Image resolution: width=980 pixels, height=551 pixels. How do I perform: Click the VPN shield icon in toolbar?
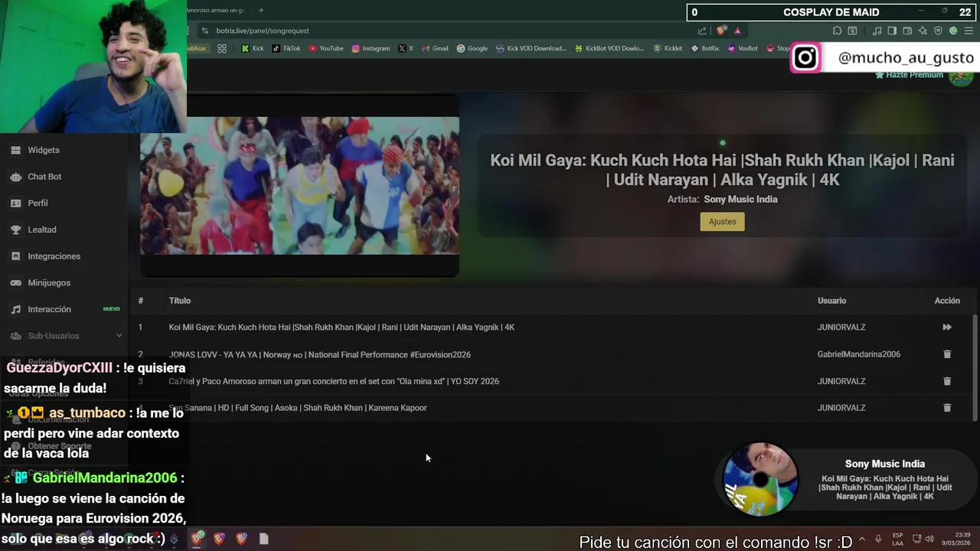click(938, 31)
